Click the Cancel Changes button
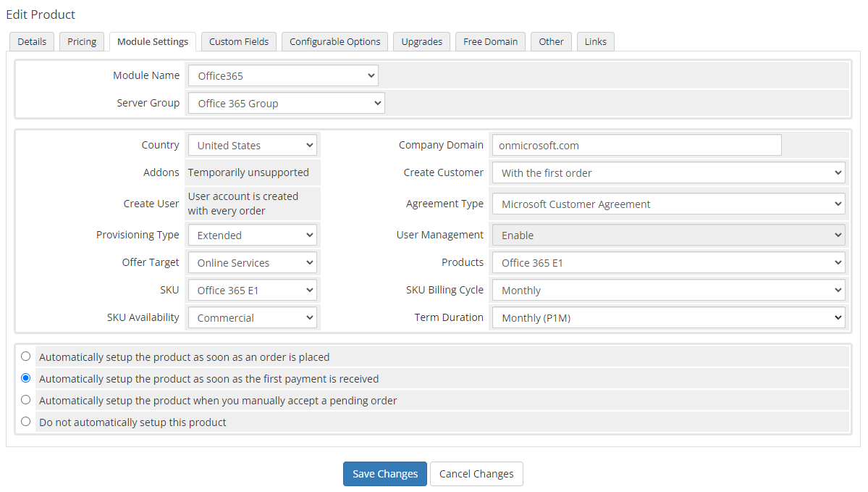Image resolution: width=868 pixels, height=492 pixels. [476, 474]
